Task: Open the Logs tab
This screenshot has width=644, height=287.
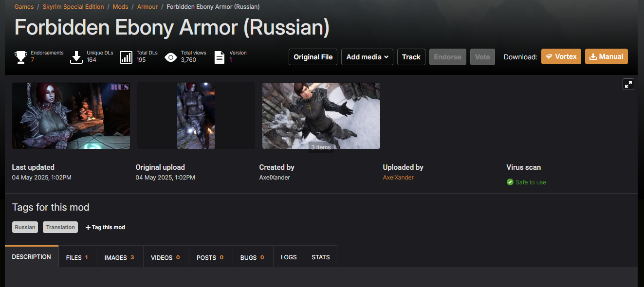Action: [x=289, y=257]
